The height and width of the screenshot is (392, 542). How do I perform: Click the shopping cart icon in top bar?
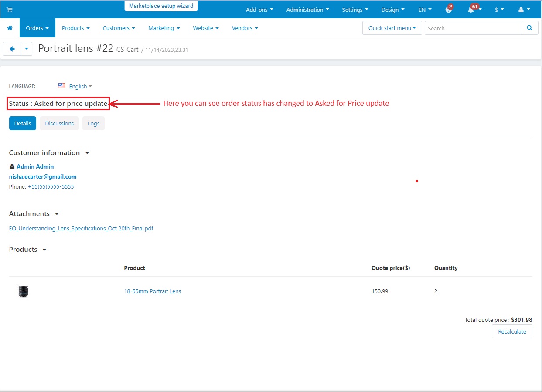tap(10, 10)
